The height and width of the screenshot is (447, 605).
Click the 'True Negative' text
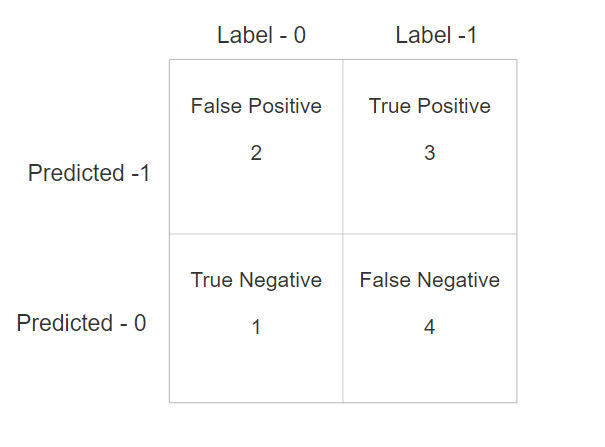click(256, 280)
